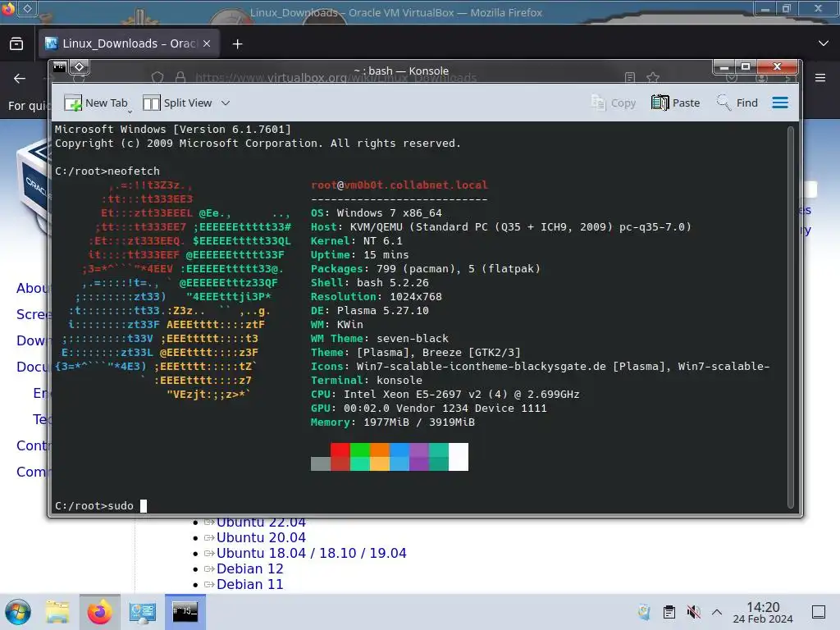Switch to Firefox via taskbar icon

[99, 612]
